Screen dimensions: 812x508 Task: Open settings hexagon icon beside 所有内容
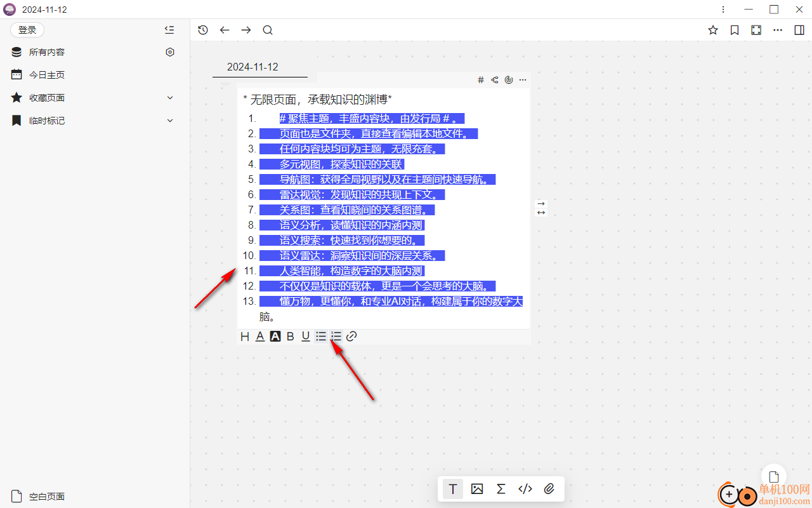coord(170,52)
